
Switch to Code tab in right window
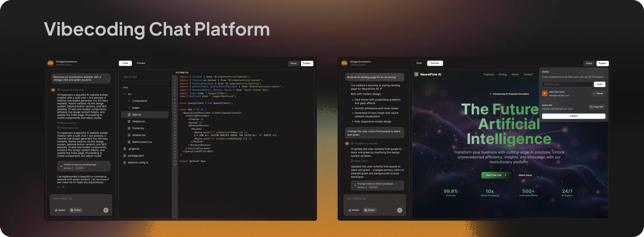pos(419,63)
